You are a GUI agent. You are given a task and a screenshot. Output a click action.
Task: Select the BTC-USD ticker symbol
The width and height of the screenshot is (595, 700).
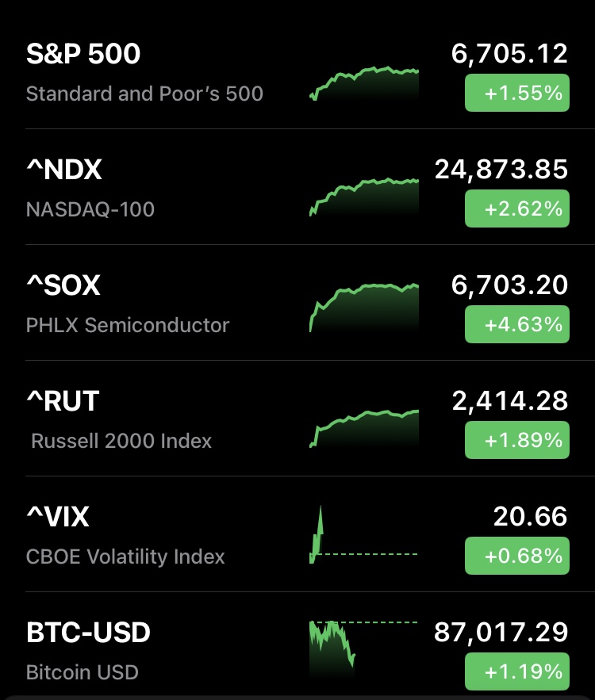[x=88, y=633]
